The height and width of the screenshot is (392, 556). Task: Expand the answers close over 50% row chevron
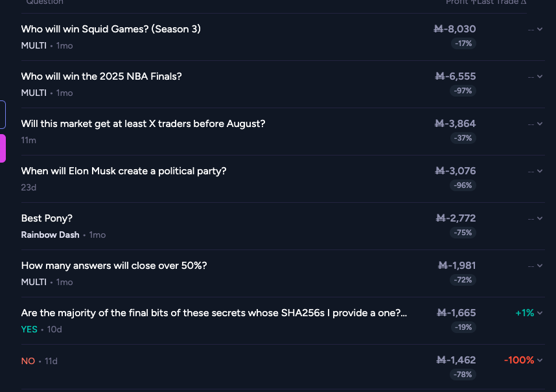(x=540, y=266)
